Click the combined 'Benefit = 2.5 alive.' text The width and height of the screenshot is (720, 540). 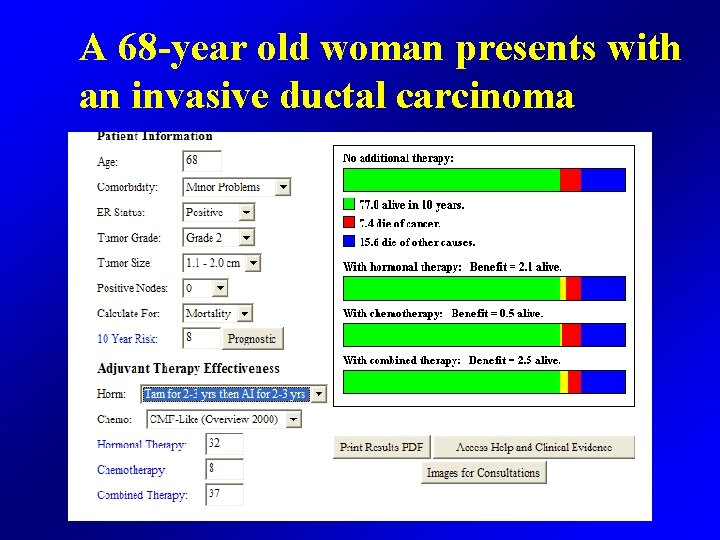tap(514, 360)
